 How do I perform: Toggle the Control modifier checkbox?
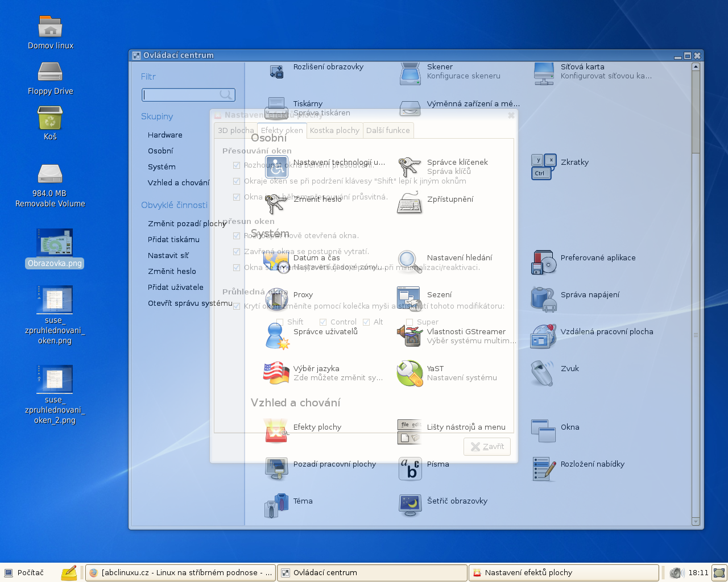coord(323,322)
